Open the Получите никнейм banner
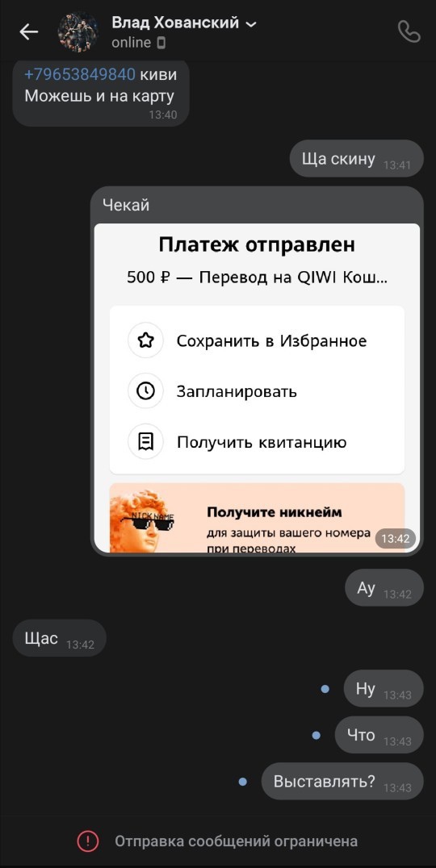Screen dimensions: 436x868 click(x=257, y=518)
